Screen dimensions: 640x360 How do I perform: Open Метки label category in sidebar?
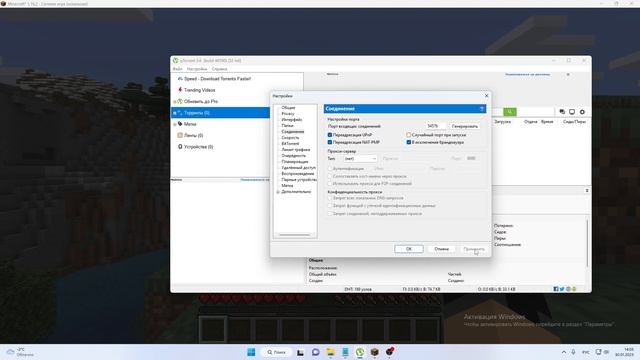190,124
